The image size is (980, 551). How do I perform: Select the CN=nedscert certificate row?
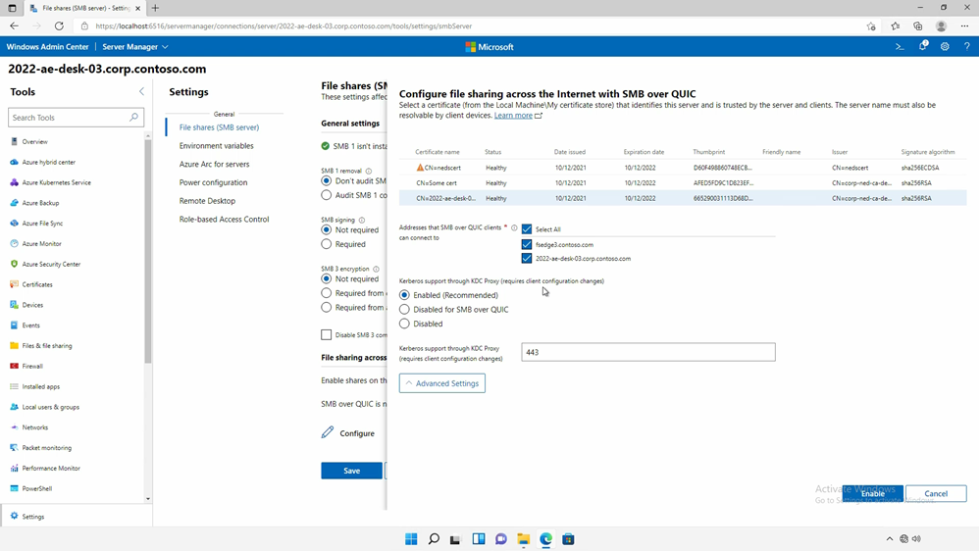click(x=683, y=168)
